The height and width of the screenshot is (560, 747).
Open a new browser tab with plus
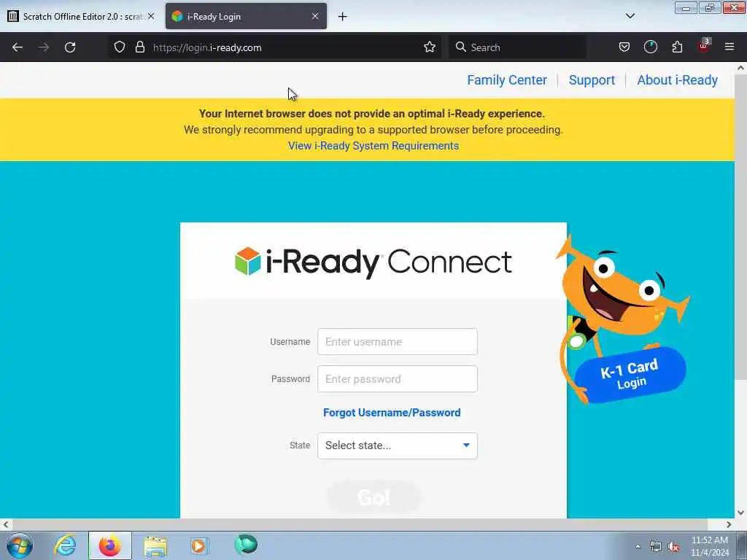(x=342, y=17)
